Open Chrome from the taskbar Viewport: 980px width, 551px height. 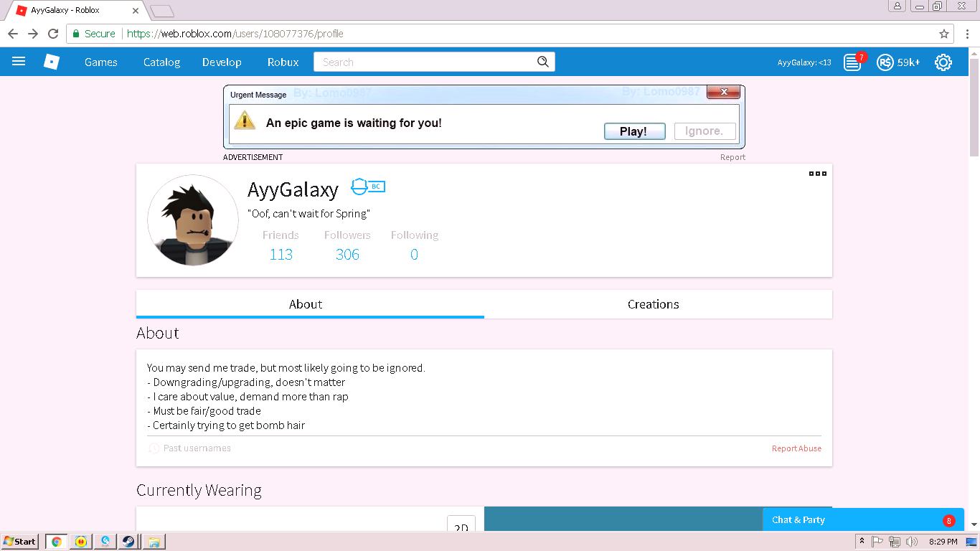[57, 542]
